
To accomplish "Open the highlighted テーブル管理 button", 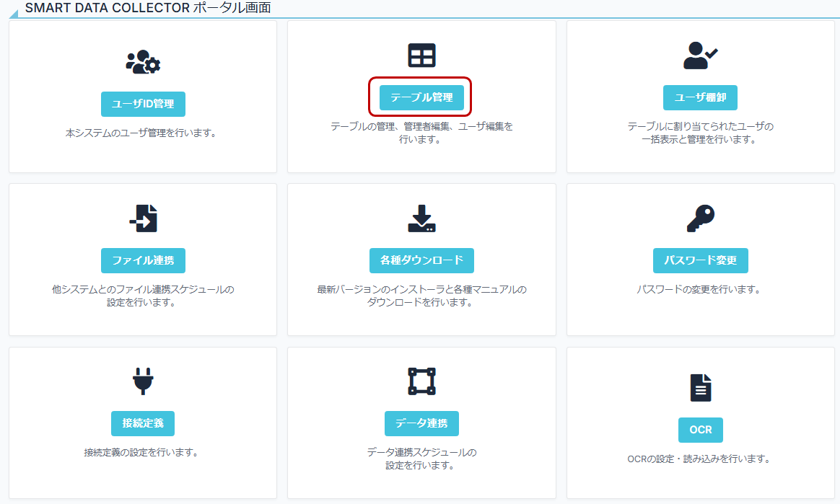I will [421, 97].
